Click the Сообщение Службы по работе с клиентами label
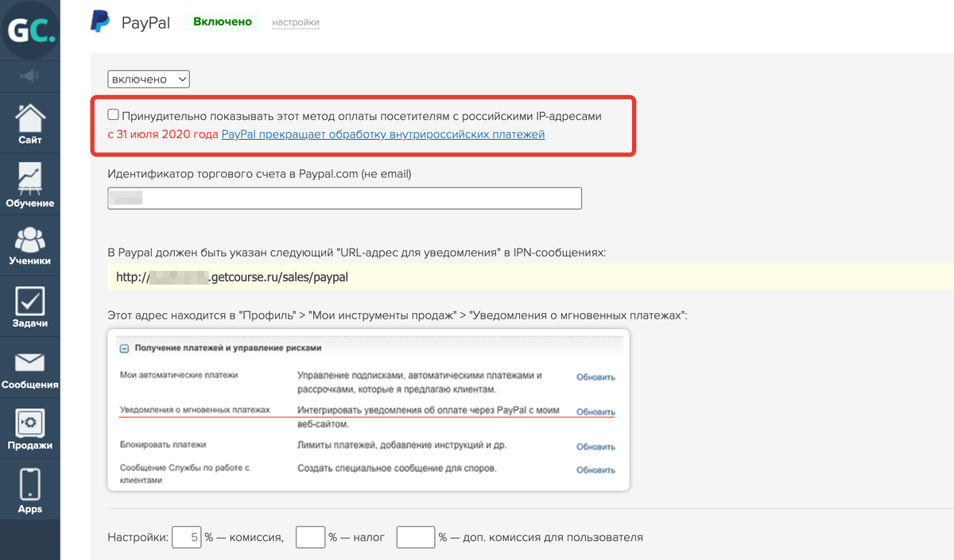 click(x=184, y=473)
